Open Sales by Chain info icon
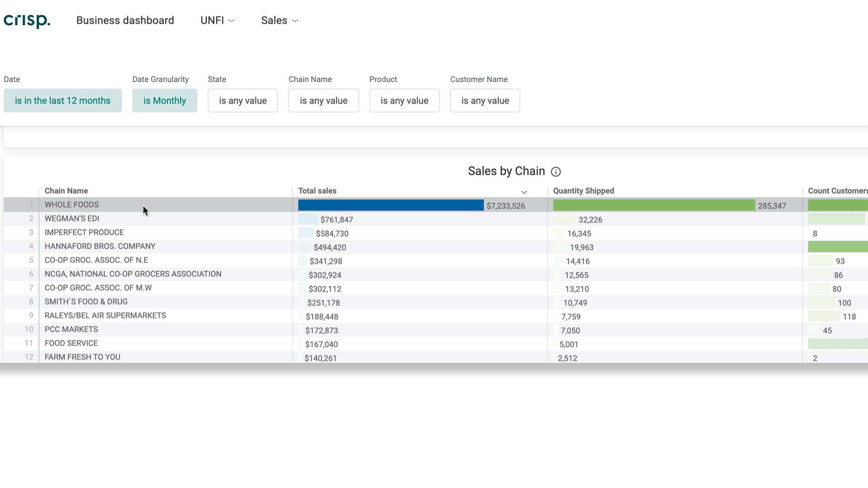This screenshot has height=488, width=868. 556,172
